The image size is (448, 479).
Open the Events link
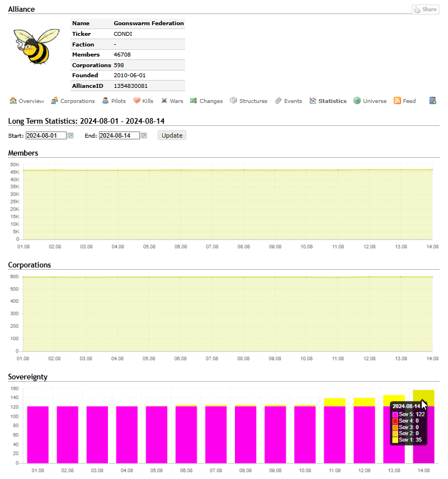[293, 101]
